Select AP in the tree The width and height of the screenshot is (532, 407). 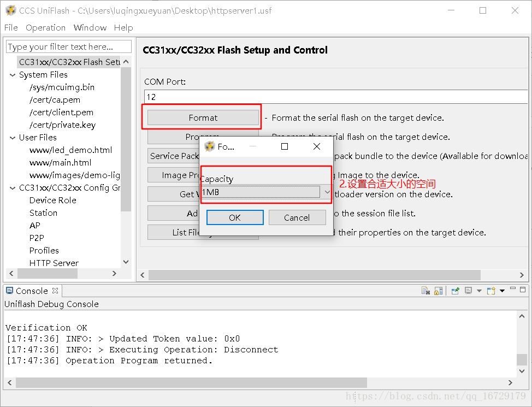(x=35, y=226)
